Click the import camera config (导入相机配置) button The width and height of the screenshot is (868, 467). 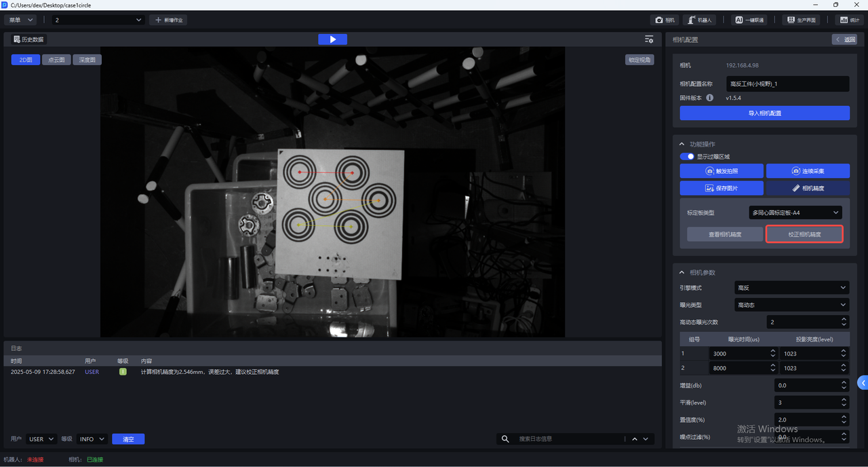coord(764,113)
